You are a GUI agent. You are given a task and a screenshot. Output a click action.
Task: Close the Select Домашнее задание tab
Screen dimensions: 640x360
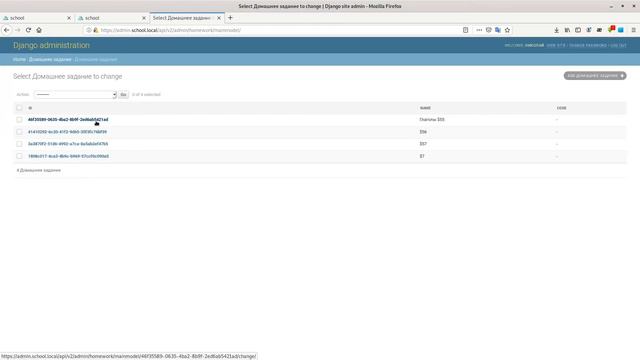point(219,18)
